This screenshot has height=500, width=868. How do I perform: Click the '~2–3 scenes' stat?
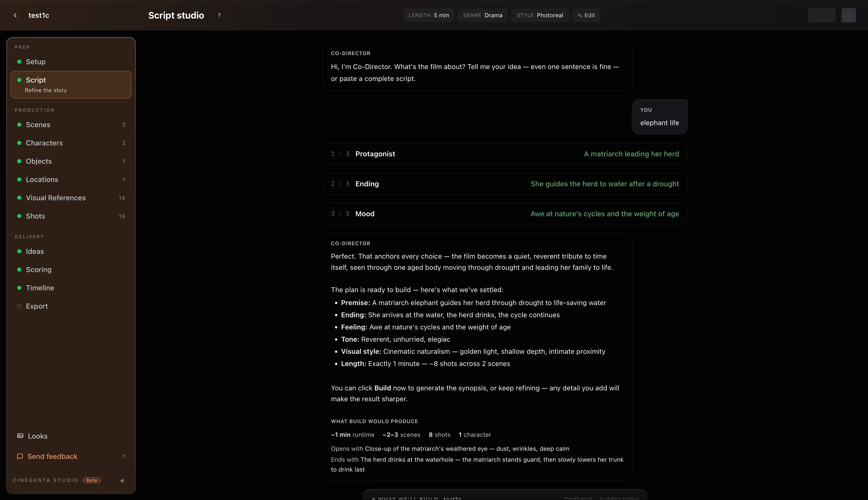point(401,435)
